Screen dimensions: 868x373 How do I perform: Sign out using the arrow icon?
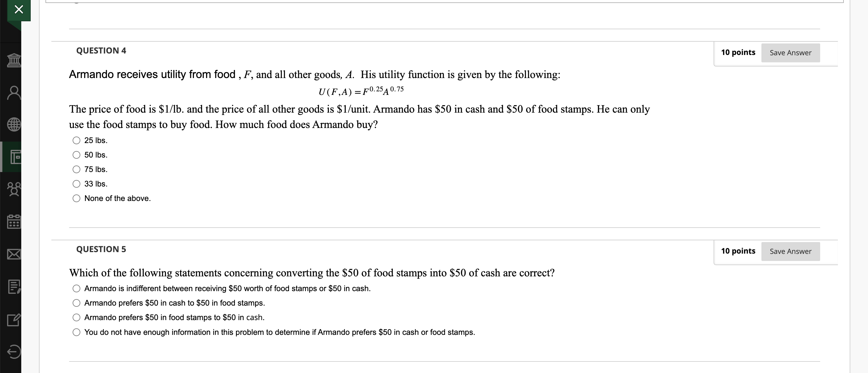(14, 352)
